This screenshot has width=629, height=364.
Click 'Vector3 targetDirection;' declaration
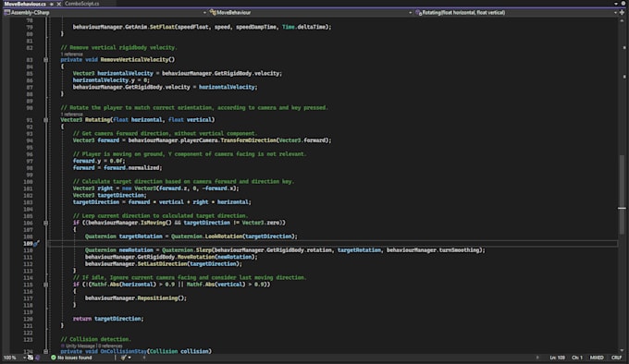[x=109, y=196]
